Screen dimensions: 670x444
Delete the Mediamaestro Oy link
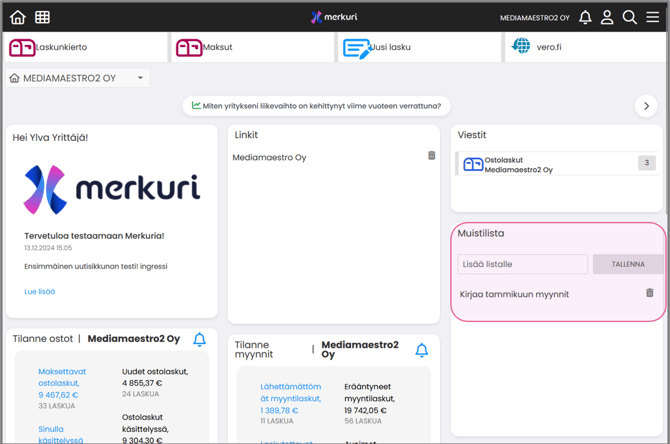[x=432, y=156]
